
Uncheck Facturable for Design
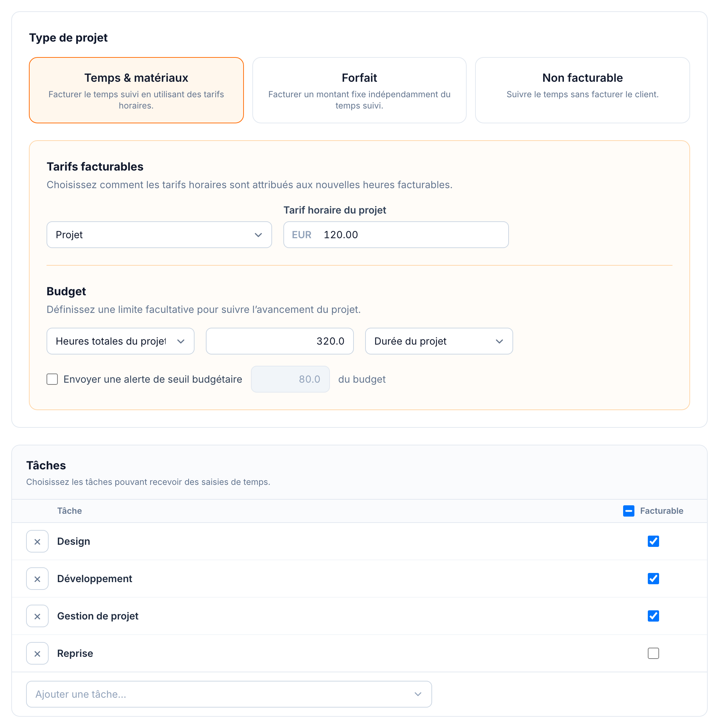[x=653, y=542]
